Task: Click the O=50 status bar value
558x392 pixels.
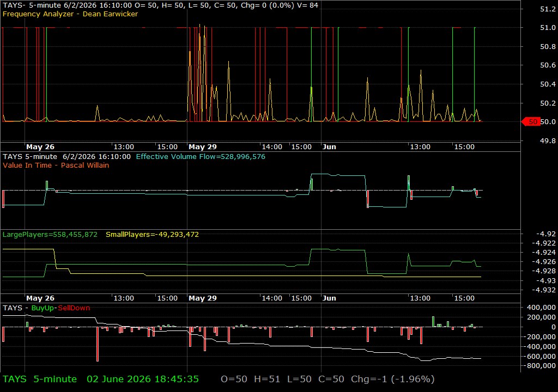Action: pyautogui.click(x=234, y=379)
